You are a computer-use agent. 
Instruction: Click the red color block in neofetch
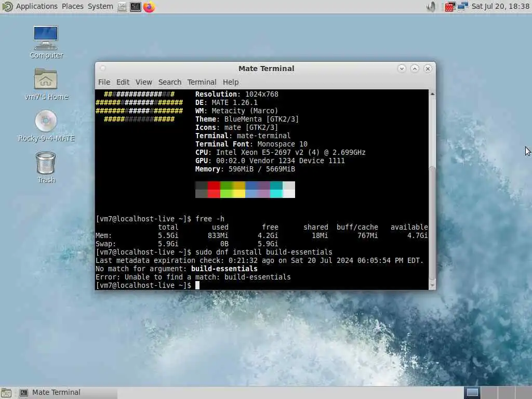214,189
